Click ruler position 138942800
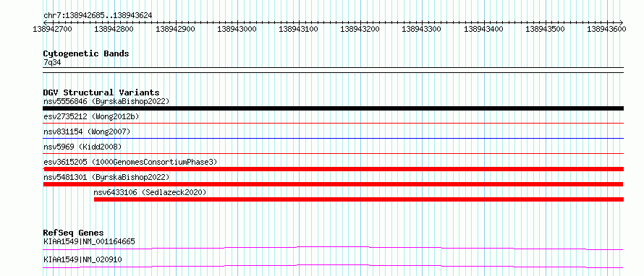 point(114,29)
